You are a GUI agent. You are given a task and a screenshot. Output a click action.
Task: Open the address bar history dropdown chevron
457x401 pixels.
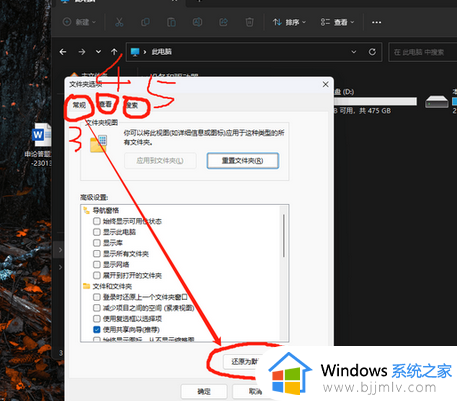(354, 52)
